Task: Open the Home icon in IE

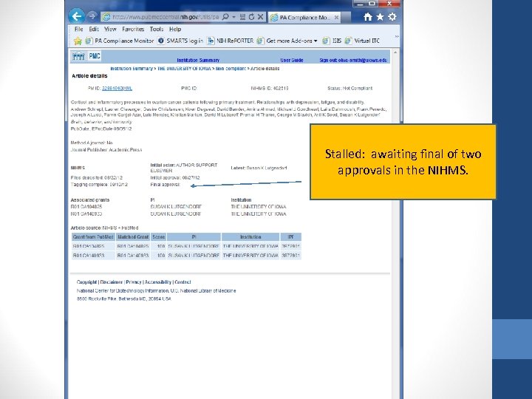Action: point(367,16)
